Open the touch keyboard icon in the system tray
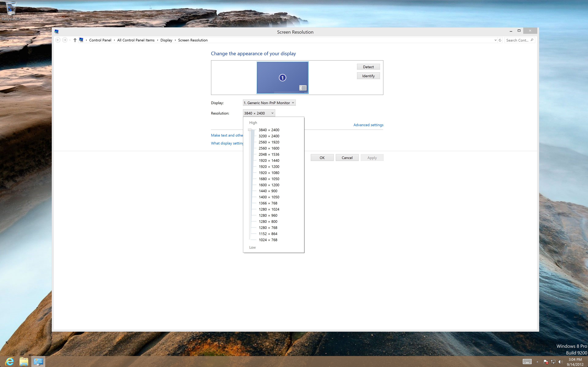 [x=527, y=362]
